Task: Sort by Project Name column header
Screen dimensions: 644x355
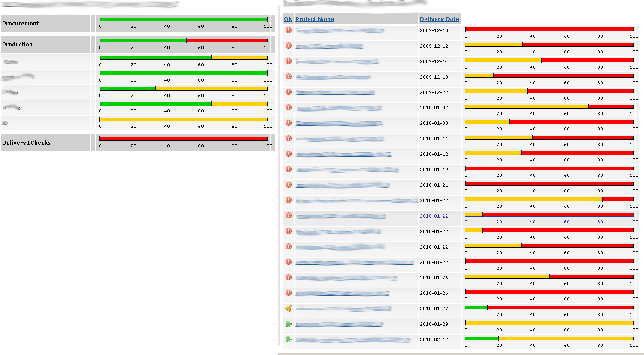Action: [314, 19]
